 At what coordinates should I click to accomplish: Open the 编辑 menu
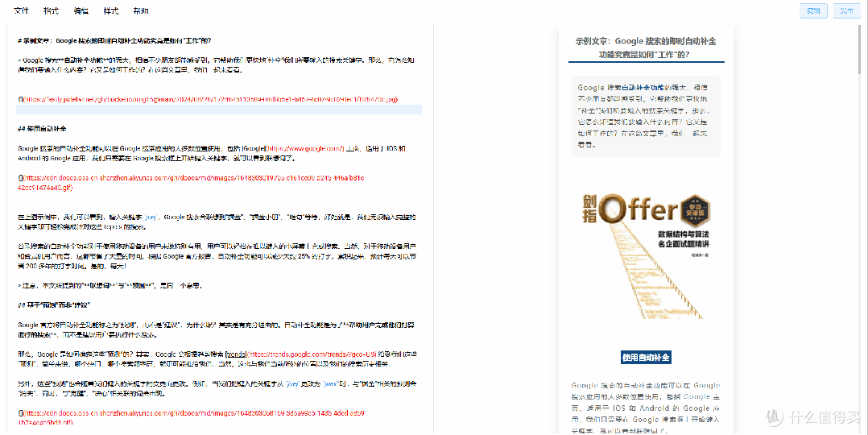pyautogui.click(x=81, y=10)
